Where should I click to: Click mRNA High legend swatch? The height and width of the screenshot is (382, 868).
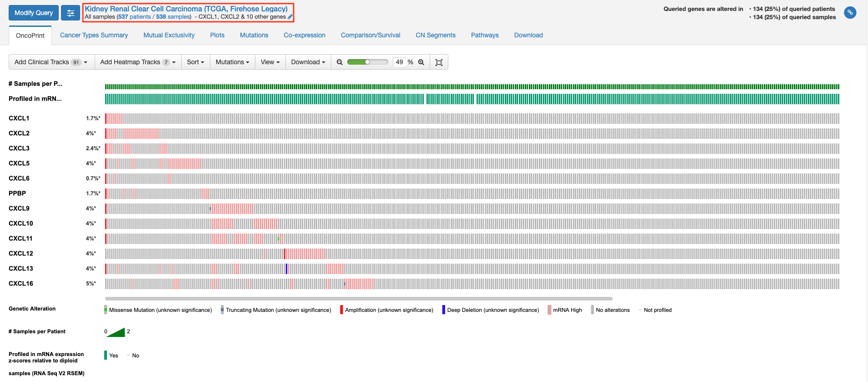click(549, 310)
